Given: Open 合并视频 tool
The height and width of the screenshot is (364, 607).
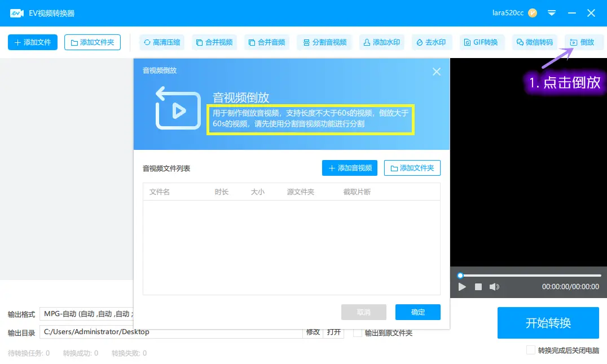Looking at the screenshot, I should point(214,42).
